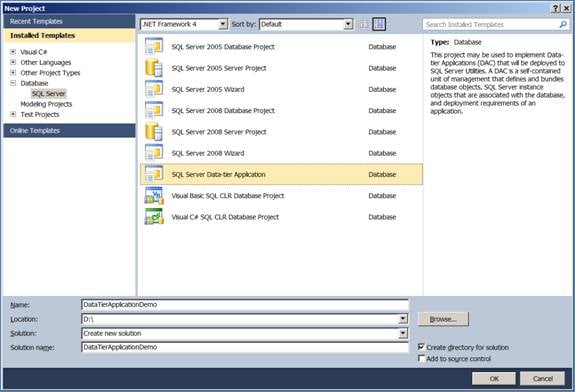Select the Database tree label

(34, 83)
